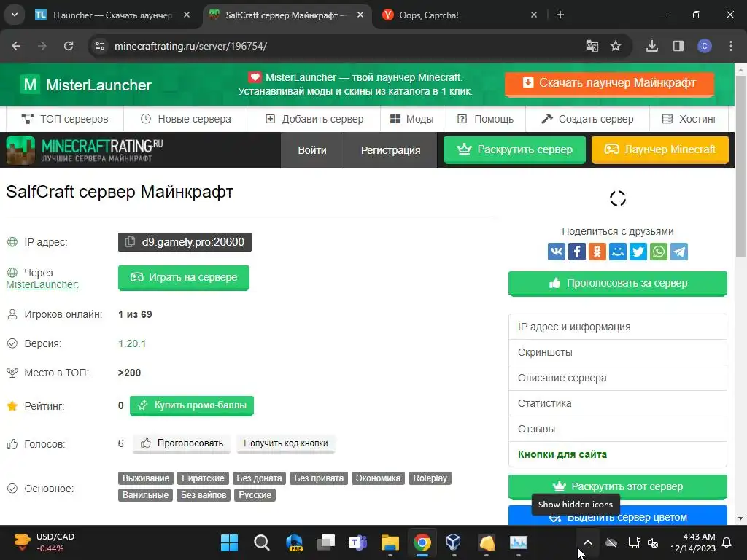The width and height of the screenshot is (747, 560).
Task: Click into the address bar URL
Action: click(190, 46)
